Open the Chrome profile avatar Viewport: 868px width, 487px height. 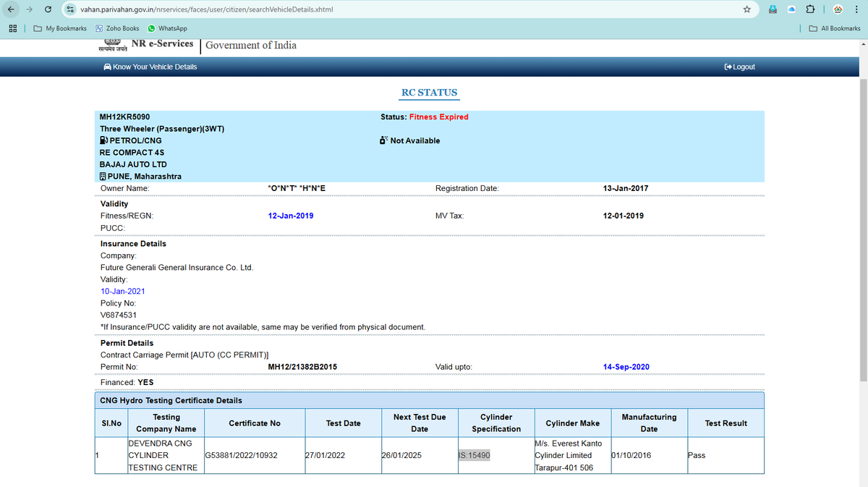click(838, 9)
